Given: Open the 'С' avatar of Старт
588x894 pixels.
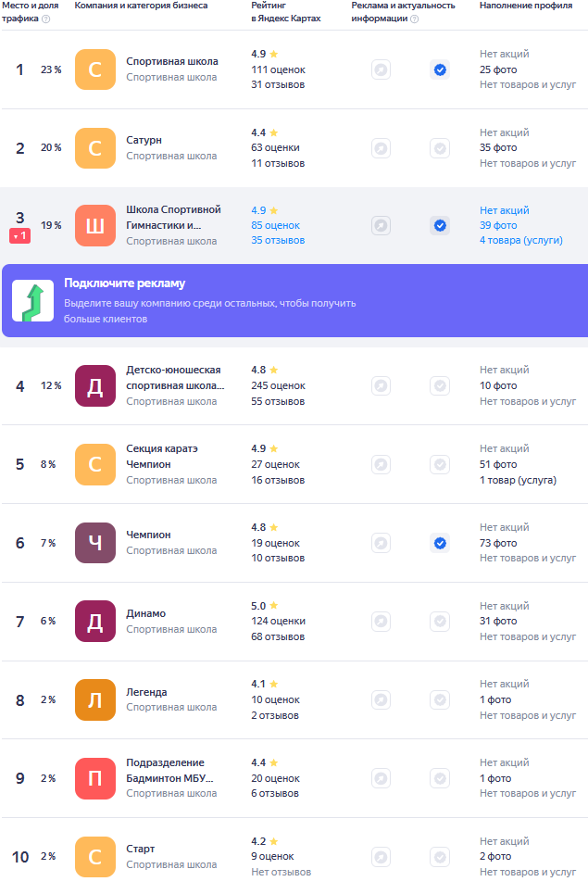Looking at the screenshot, I should (95, 857).
